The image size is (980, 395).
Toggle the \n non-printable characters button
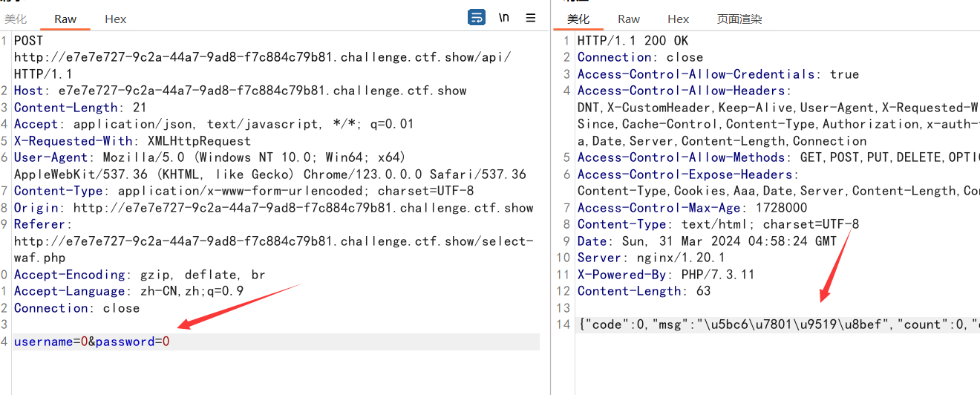504,18
